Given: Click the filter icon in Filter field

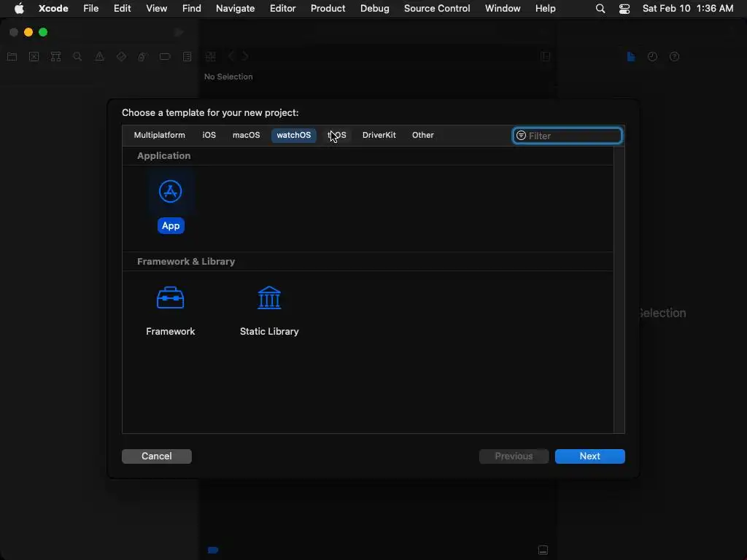Looking at the screenshot, I should 521,136.
